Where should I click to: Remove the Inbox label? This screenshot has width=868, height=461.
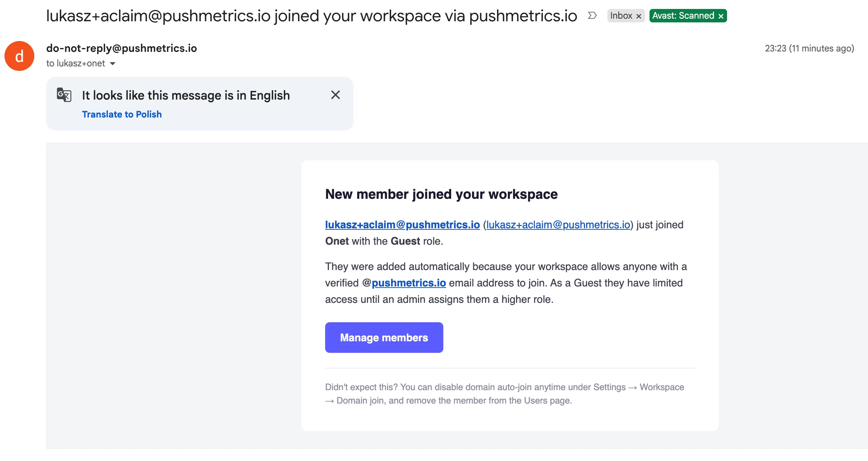pos(639,16)
